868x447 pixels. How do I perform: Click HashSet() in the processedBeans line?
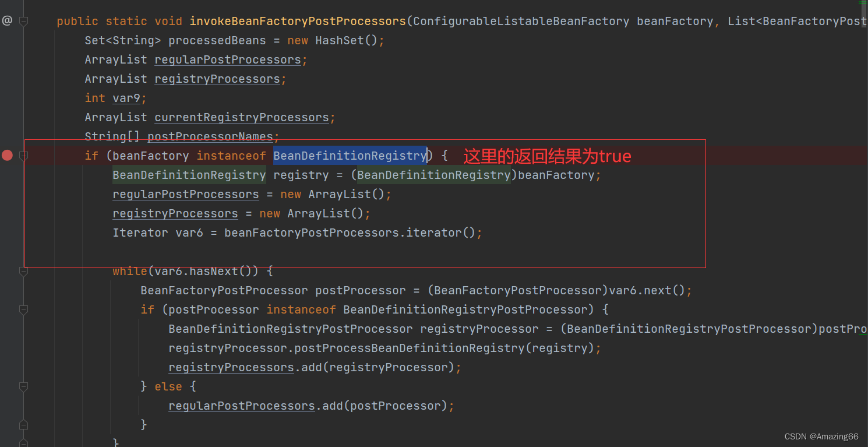[347, 41]
